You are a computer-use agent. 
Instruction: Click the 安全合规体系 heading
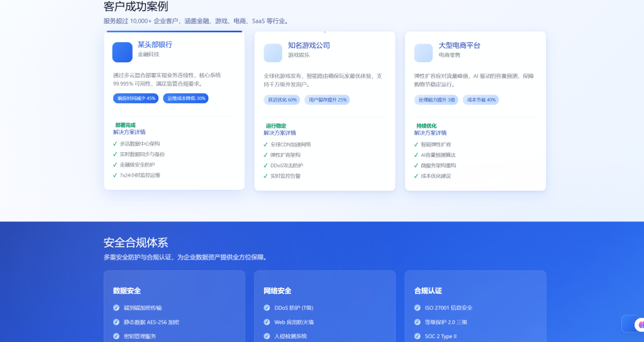136,243
